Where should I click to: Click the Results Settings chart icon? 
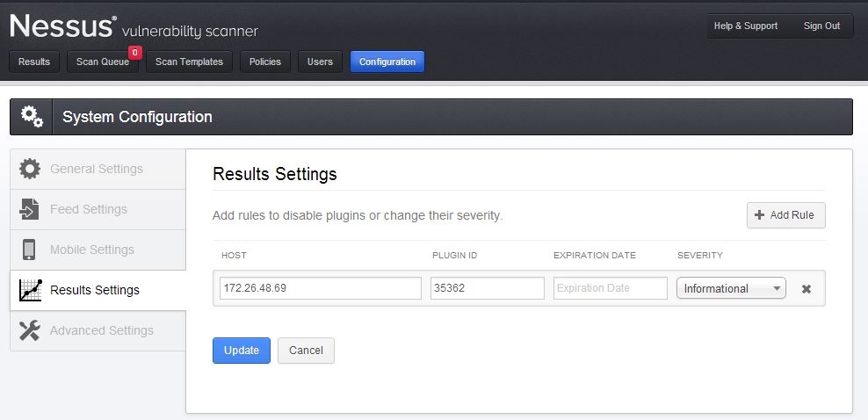tap(31, 290)
